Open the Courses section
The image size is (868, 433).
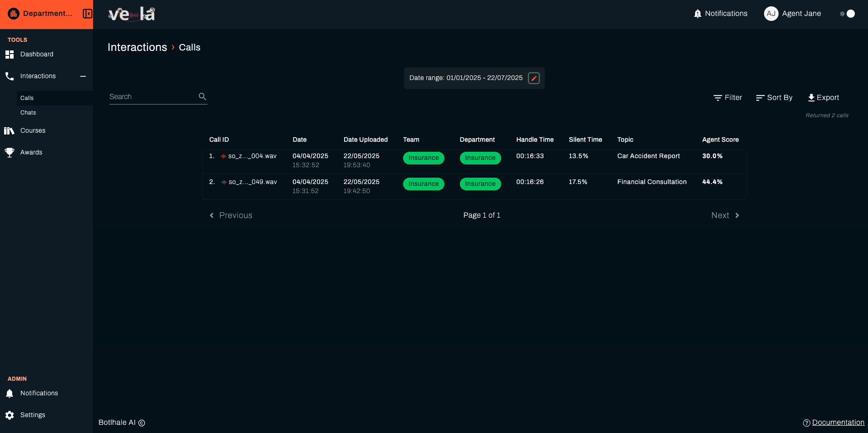(33, 131)
